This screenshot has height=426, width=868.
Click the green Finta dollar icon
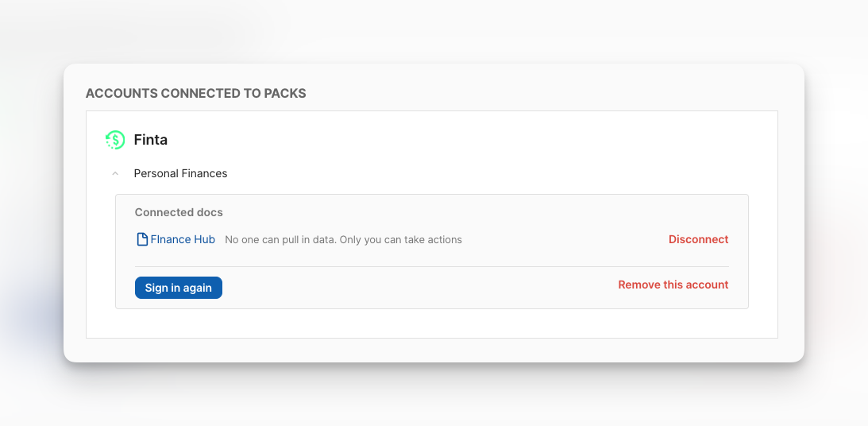(x=115, y=140)
